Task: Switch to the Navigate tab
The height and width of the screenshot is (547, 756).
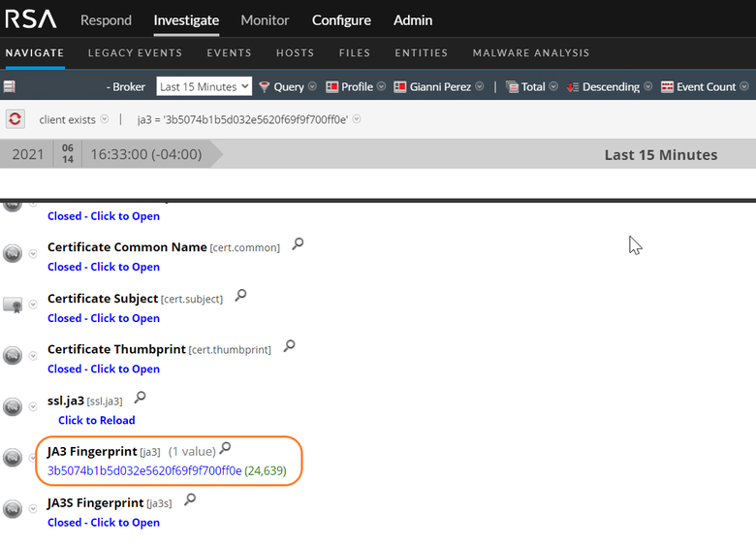Action: pyautogui.click(x=35, y=53)
